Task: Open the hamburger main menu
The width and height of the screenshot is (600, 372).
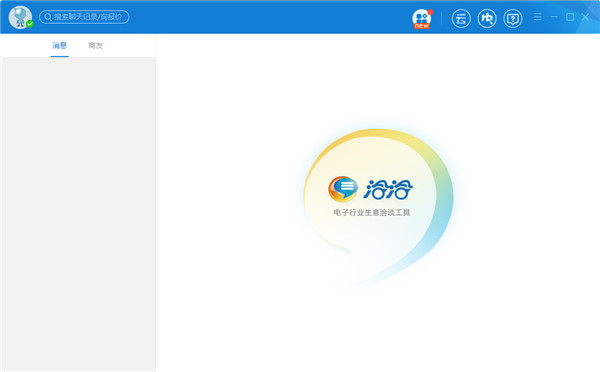Action: pos(538,17)
